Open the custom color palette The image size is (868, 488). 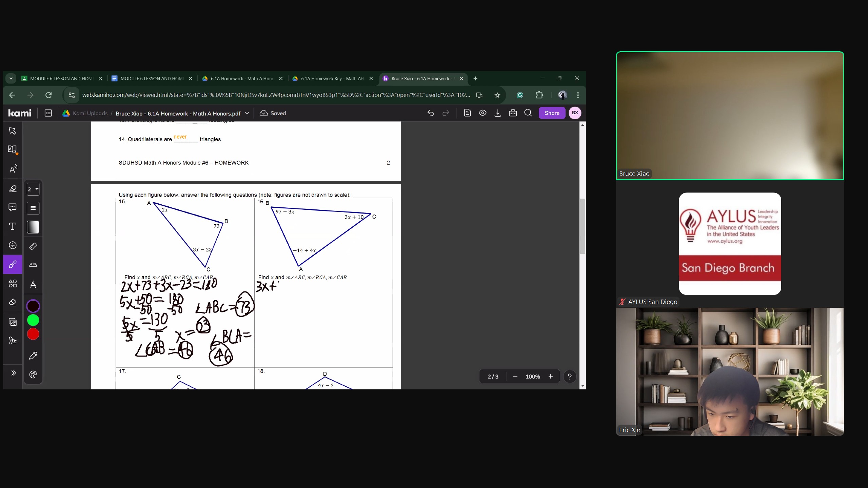[x=33, y=374]
